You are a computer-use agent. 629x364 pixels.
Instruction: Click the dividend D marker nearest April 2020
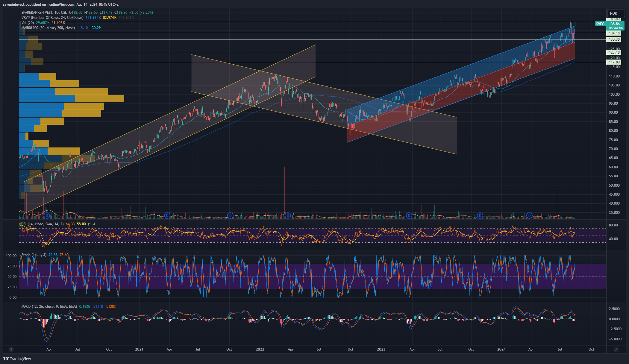(47, 215)
